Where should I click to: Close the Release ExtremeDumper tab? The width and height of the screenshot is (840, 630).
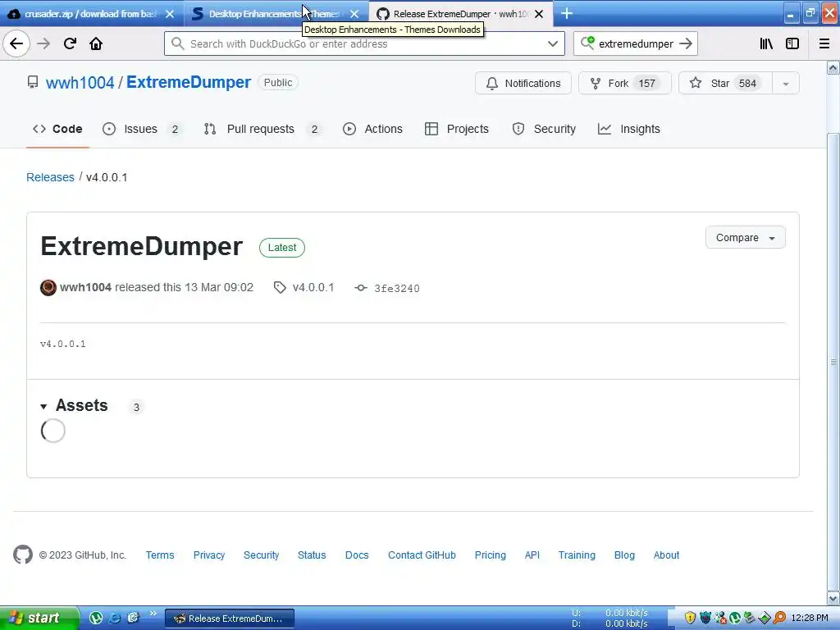point(539,14)
